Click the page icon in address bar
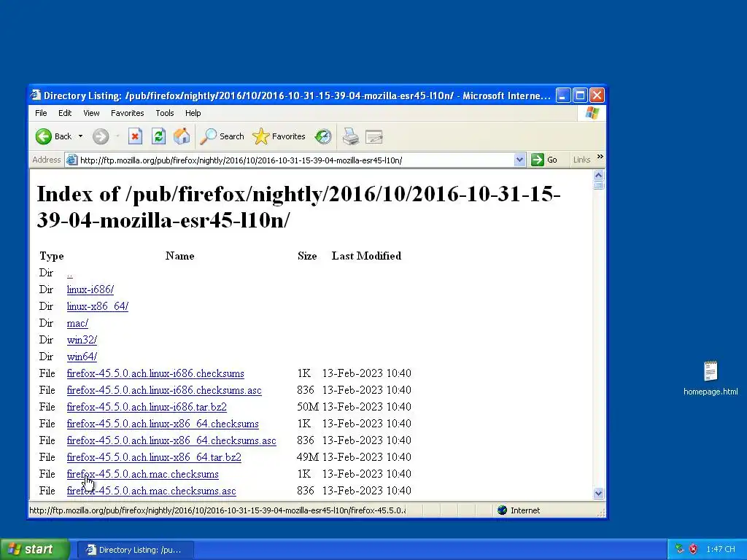This screenshot has width=747, height=560. click(x=72, y=160)
